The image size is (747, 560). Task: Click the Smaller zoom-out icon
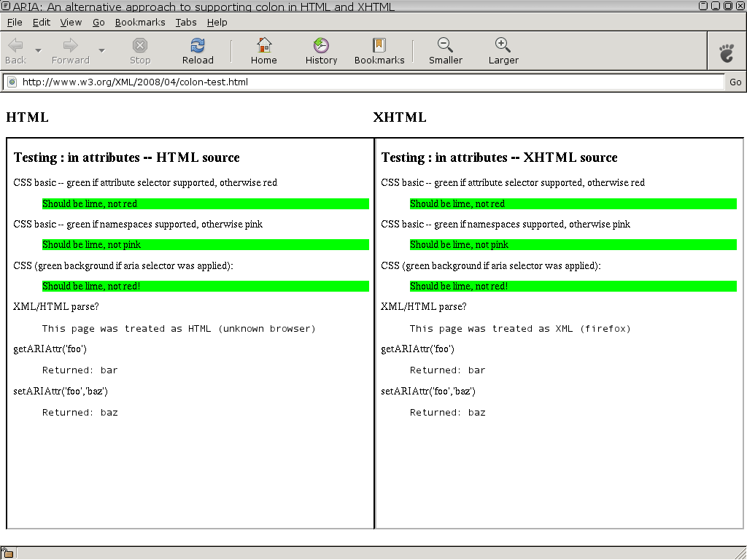446,45
